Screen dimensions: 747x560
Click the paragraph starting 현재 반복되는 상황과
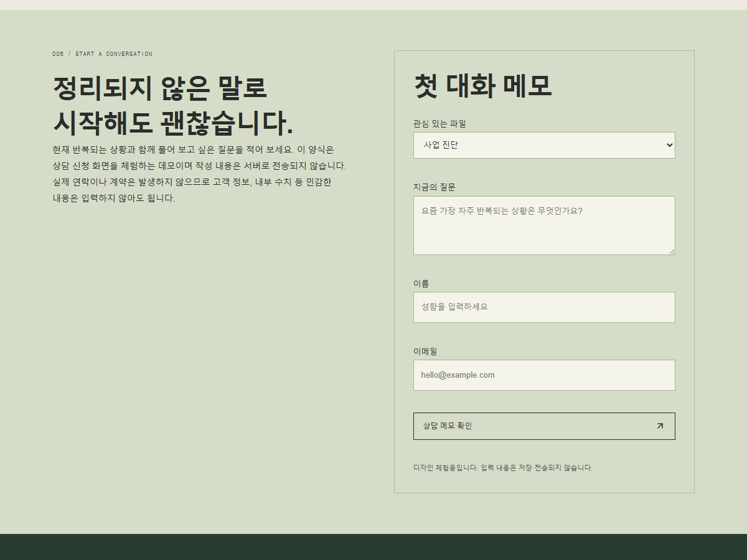[199, 174]
